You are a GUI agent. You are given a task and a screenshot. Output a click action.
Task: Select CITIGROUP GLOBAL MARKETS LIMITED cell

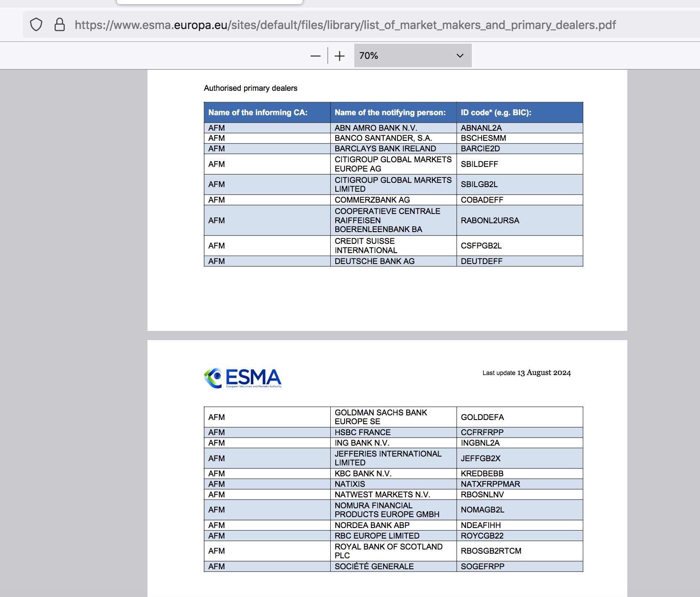tap(393, 184)
